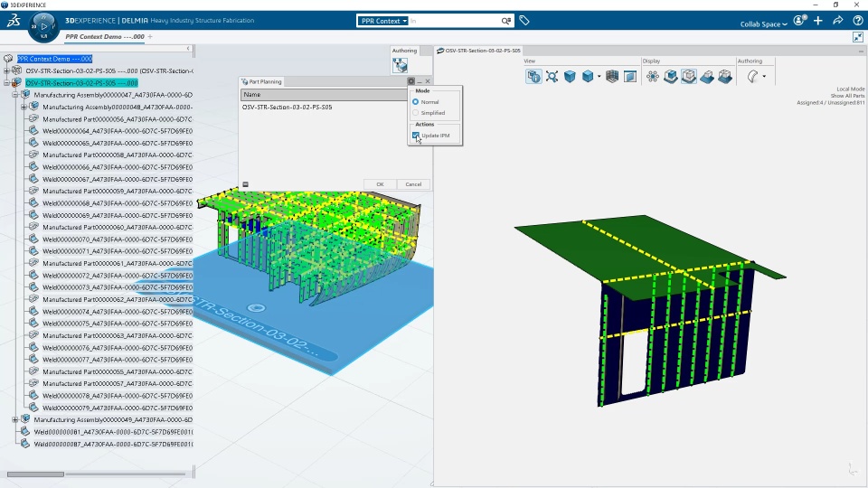Click the node network icon in Display toolbar

click(x=653, y=76)
